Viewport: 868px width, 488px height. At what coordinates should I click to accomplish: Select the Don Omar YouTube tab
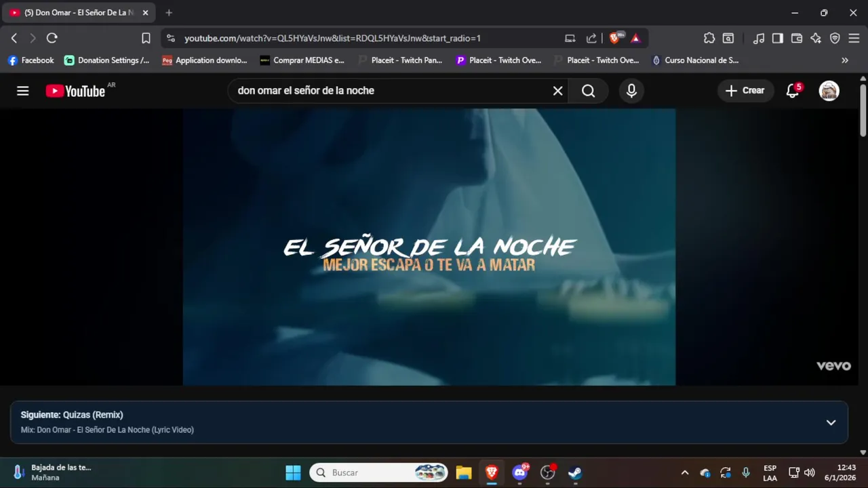point(80,12)
